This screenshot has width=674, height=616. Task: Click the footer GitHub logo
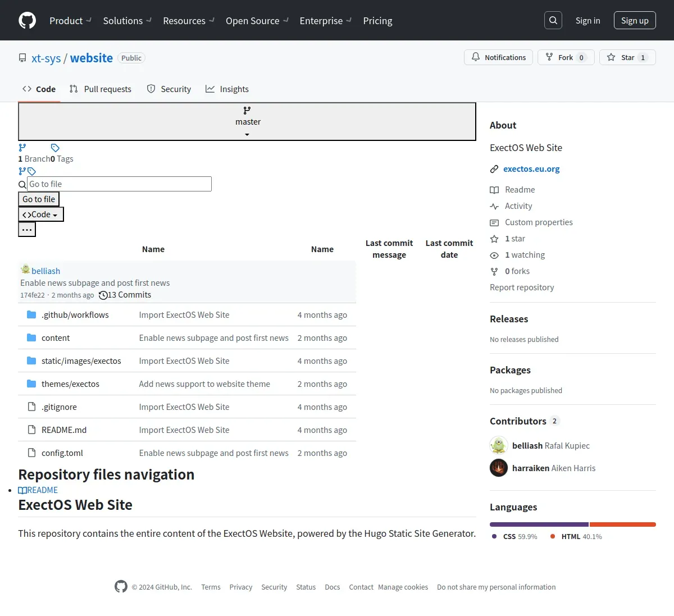(x=121, y=586)
